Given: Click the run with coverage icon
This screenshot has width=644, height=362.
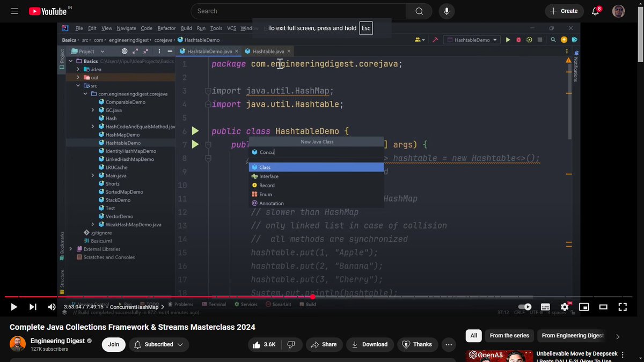Looking at the screenshot, I should pyautogui.click(x=529, y=40).
